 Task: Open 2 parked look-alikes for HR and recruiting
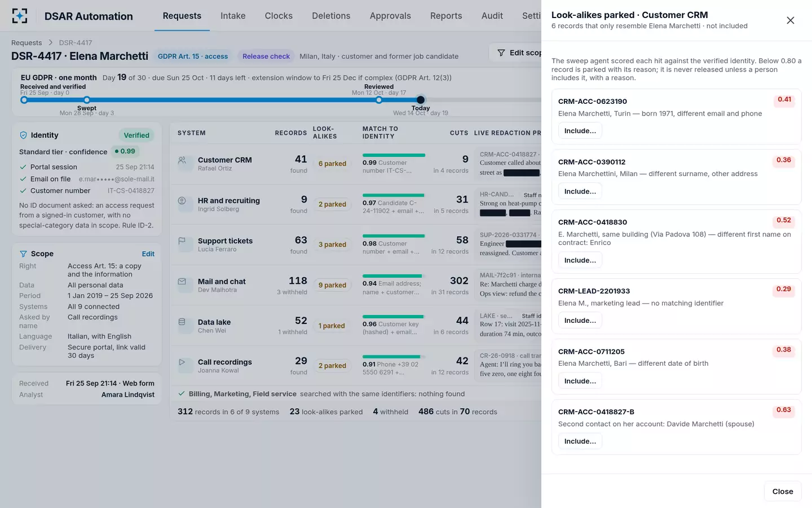pos(332,204)
